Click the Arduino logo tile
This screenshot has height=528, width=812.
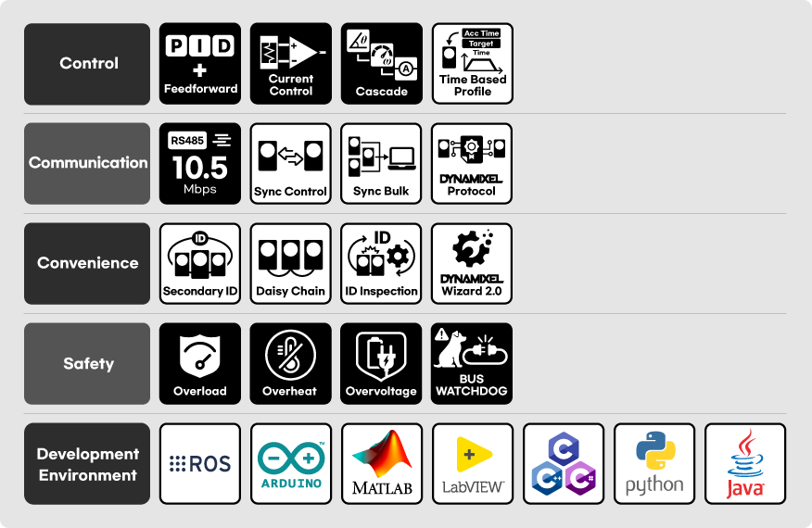pos(291,464)
